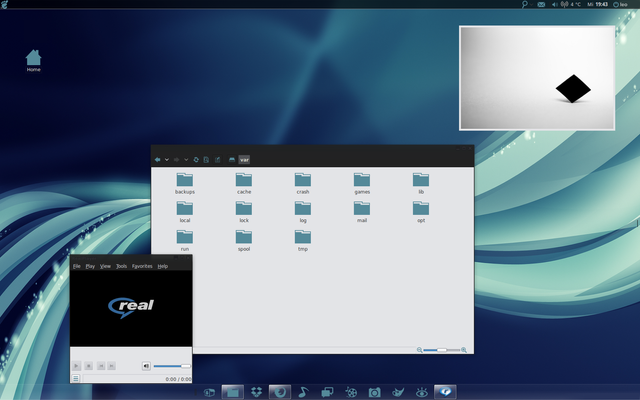Click the 4 °C weather indicator
The height and width of the screenshot is (400, 640).
(x=571, y=4)
